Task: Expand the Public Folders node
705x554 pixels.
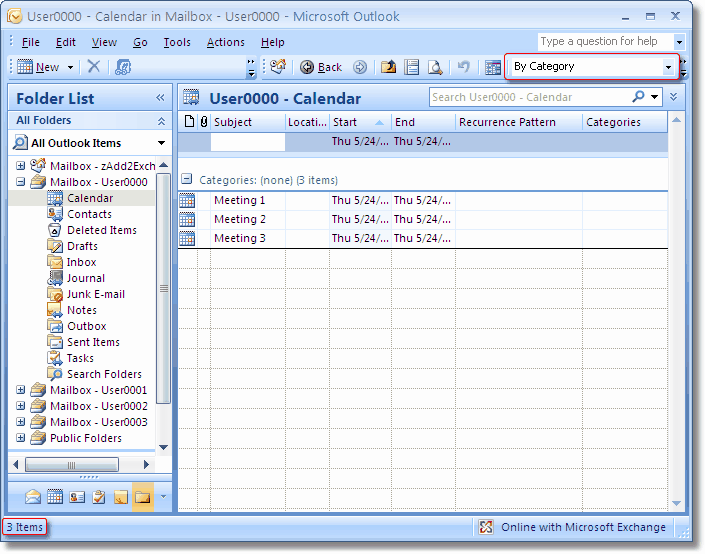Action: pos(20,438)
